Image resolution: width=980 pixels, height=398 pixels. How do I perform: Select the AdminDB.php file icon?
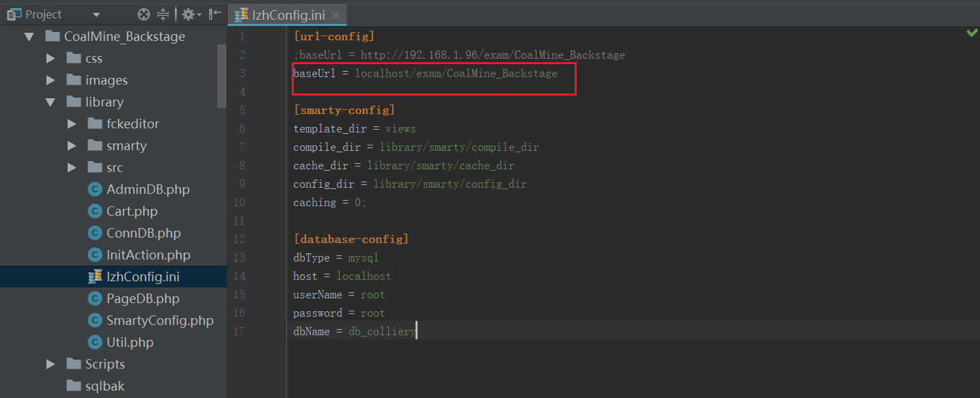pyautogui.click(x=95, y=190)
